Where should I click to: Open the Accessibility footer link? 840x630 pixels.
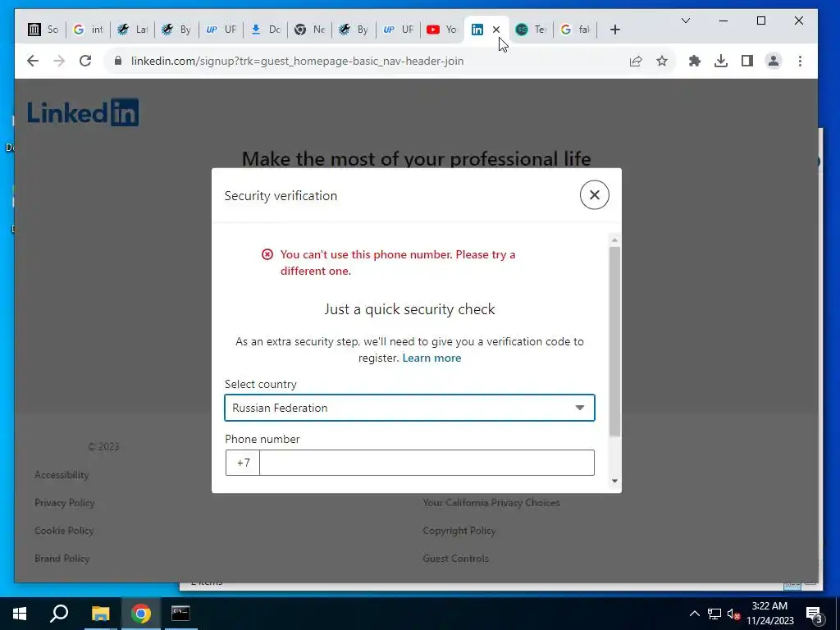(62, 475)
